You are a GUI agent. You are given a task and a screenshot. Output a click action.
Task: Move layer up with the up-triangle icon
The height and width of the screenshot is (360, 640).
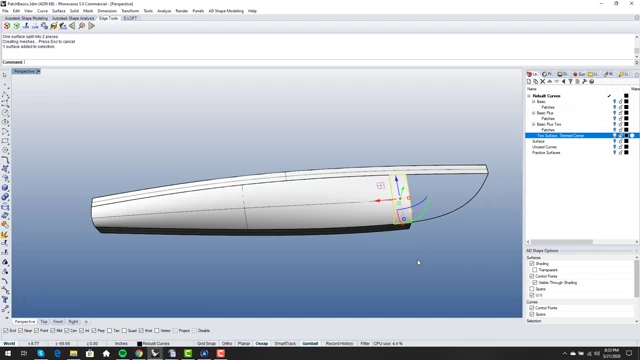549,82
